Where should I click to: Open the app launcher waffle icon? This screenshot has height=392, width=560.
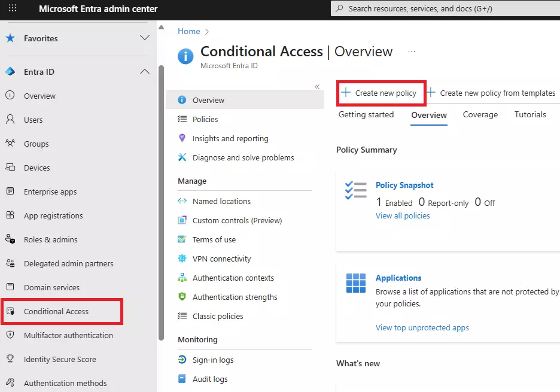tap(12, 8)
